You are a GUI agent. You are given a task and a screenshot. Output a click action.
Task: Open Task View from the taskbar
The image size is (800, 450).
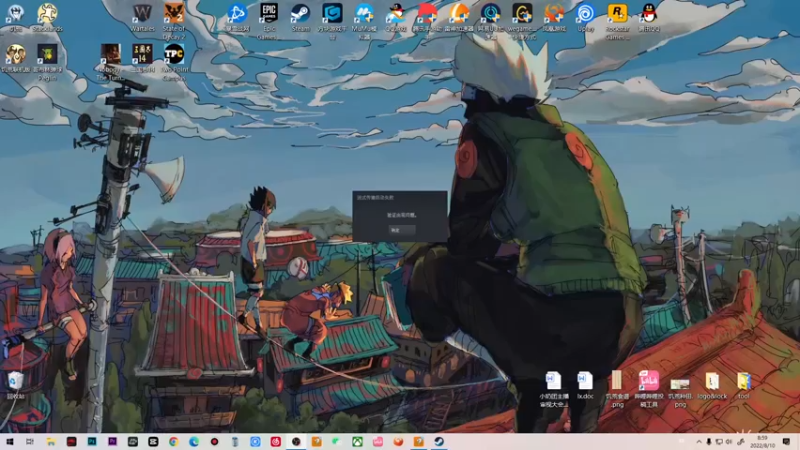30,441
